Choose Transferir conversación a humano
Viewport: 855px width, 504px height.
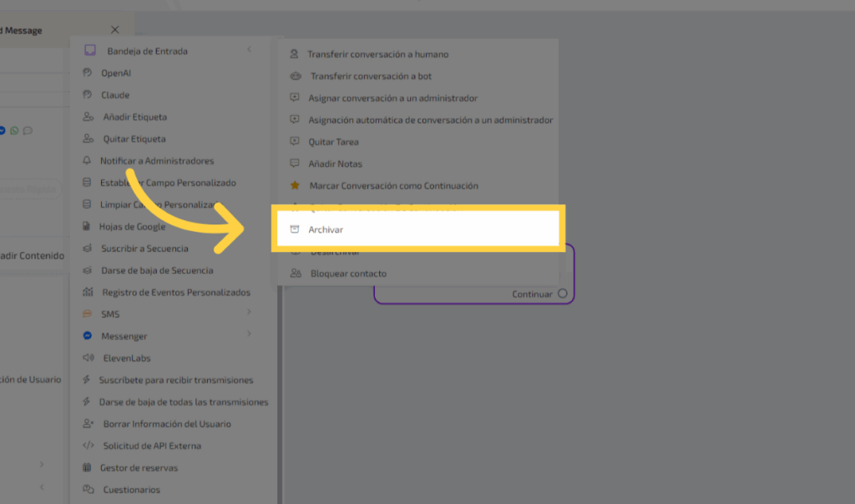[377, 54]
